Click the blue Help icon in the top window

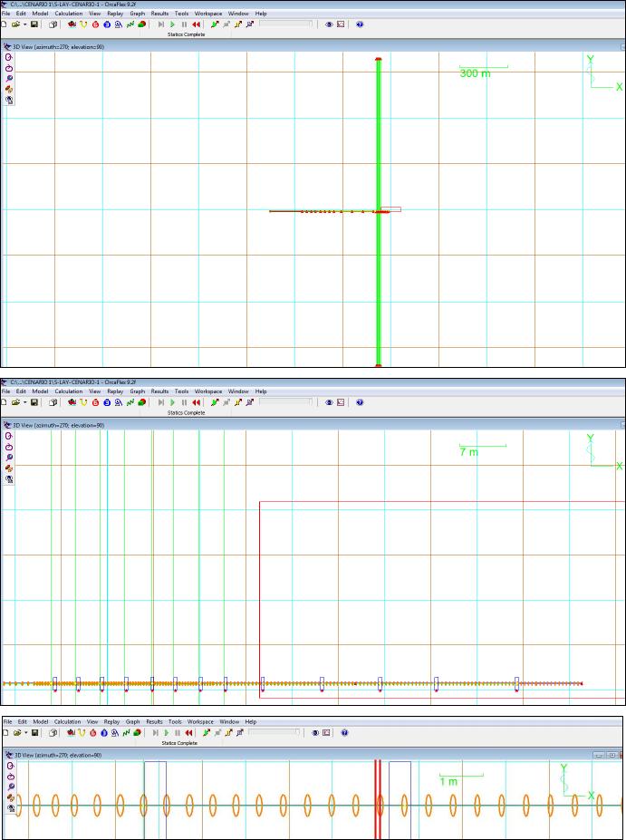360,24
